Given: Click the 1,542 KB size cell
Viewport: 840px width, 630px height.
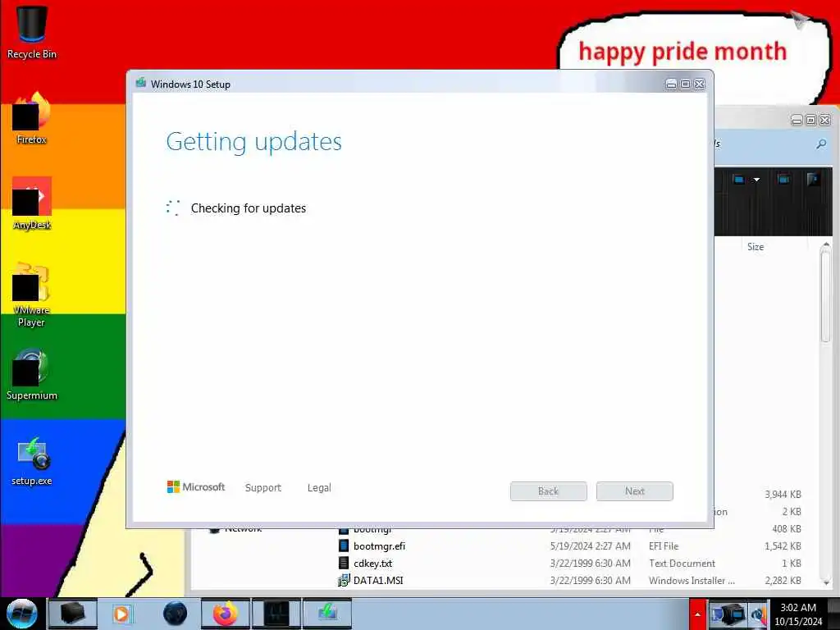Looking at the screenshot, I should click(x=783, y=546).
